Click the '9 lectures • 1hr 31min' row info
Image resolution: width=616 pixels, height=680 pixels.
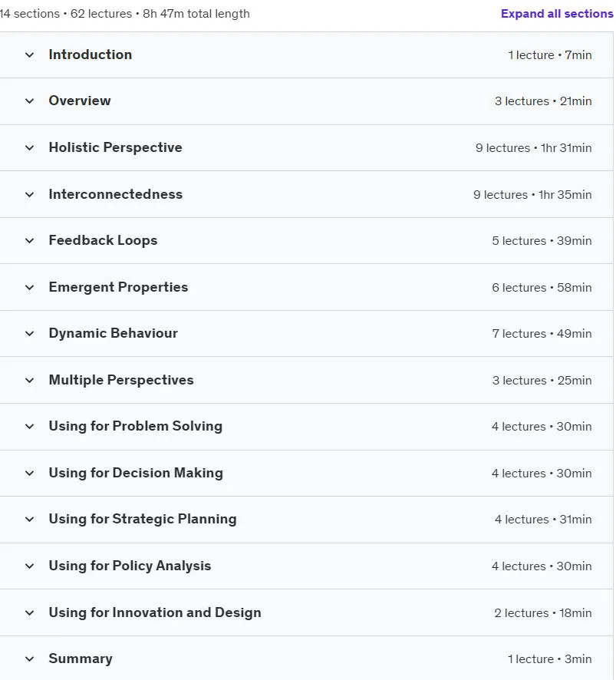[x=533, y=148]
